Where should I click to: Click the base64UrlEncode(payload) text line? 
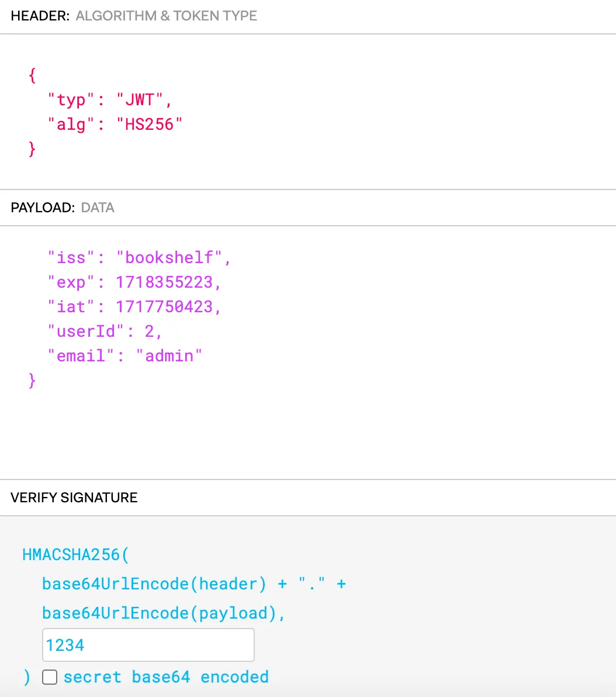click(163, 613)
